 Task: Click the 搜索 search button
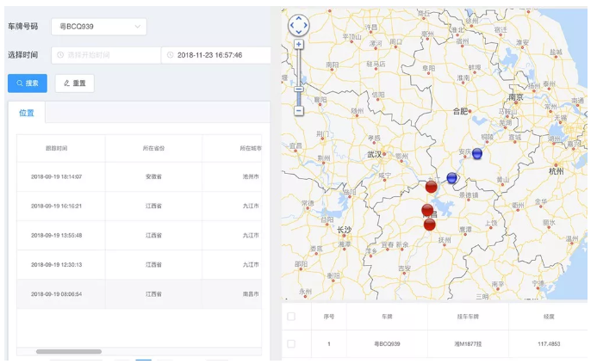point(27,83)
